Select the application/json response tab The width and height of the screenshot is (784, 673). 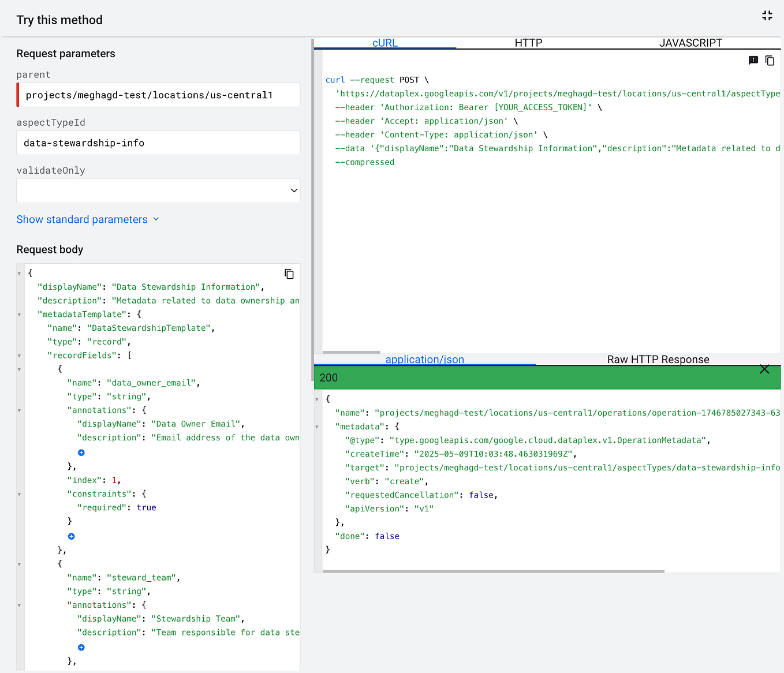[x=424, y=359]
